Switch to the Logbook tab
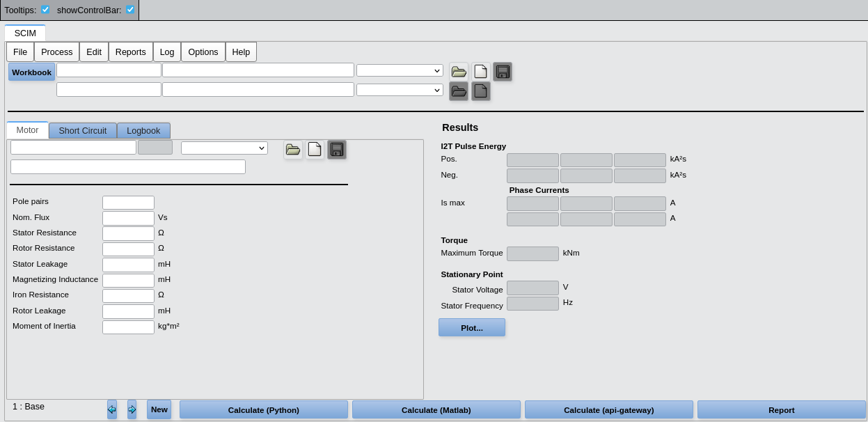 tap(143, 131)
